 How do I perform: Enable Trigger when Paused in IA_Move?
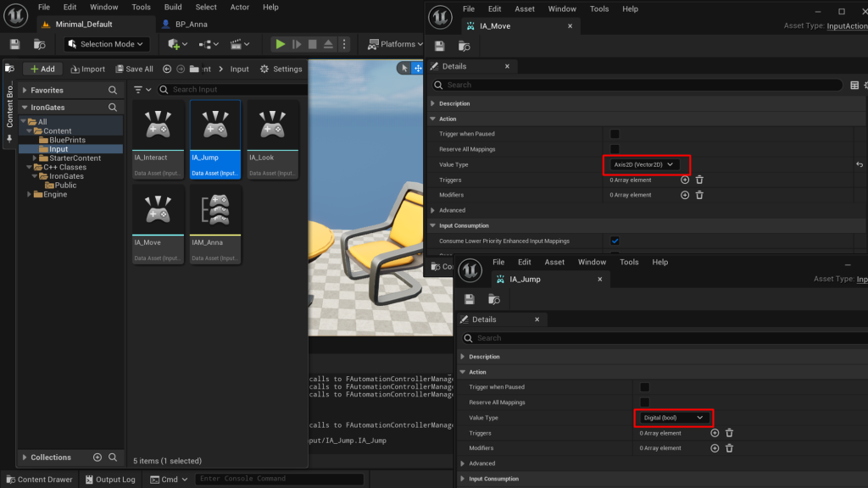point(615,134)
